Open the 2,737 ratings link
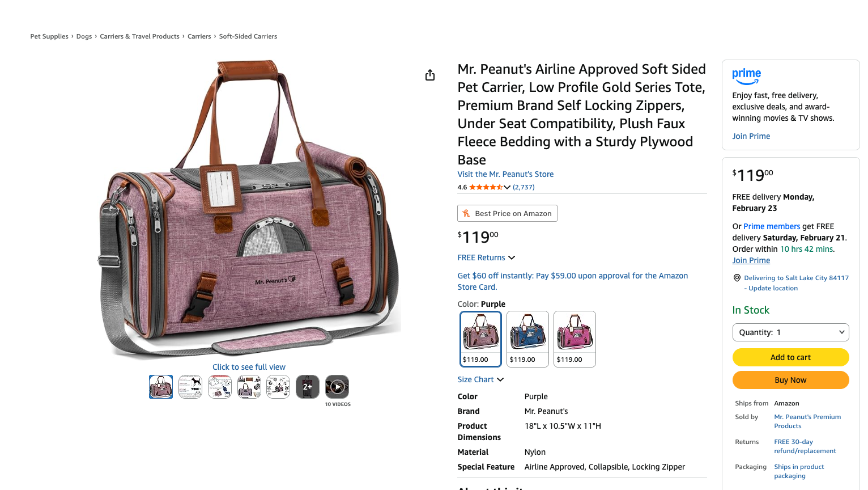The height and width of the screenshot is (490, 868). [524, 187]
